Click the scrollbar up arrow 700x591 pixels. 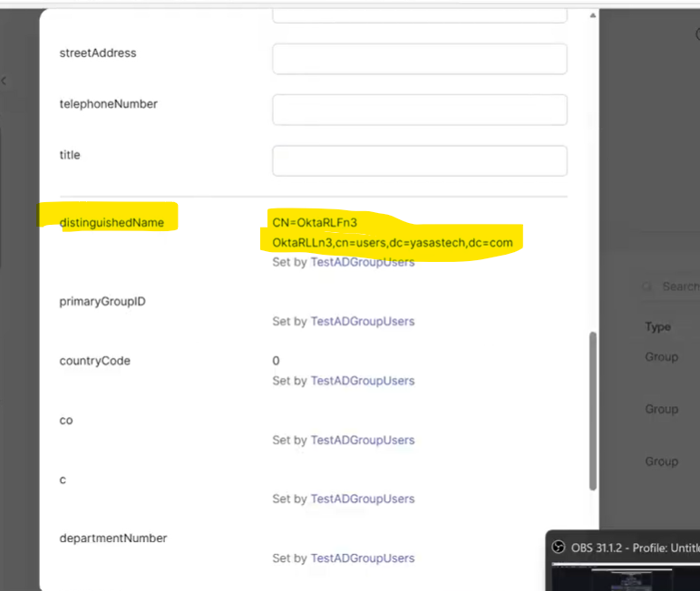click(593, 15)
